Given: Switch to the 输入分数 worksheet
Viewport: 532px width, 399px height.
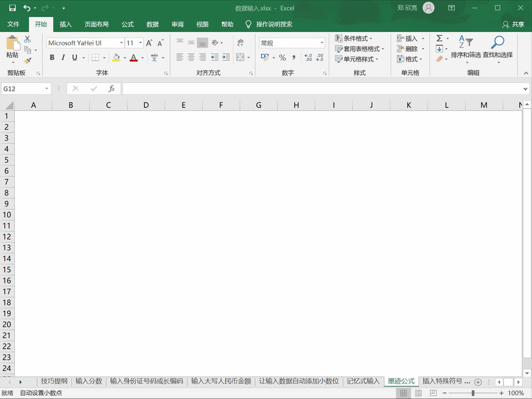Looking at the screenshot, I should pos(88,381).
